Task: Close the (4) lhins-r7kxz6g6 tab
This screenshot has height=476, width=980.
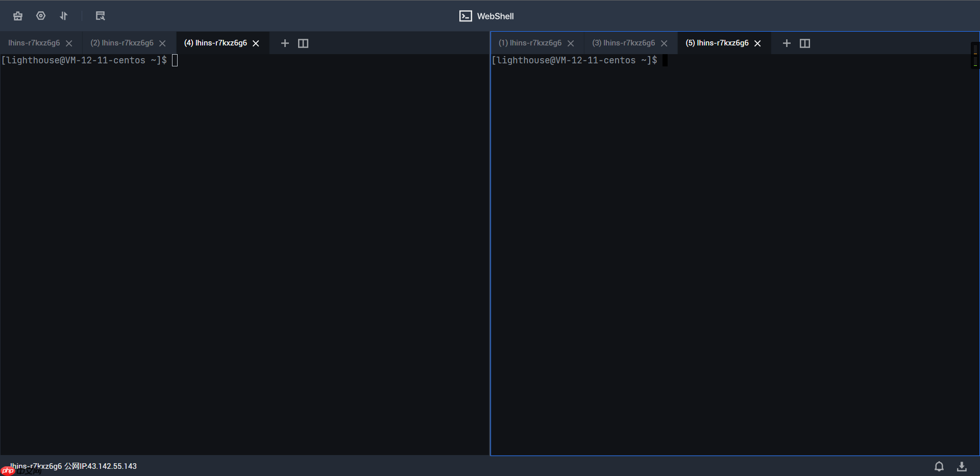Action: click(x=256, y=43)
